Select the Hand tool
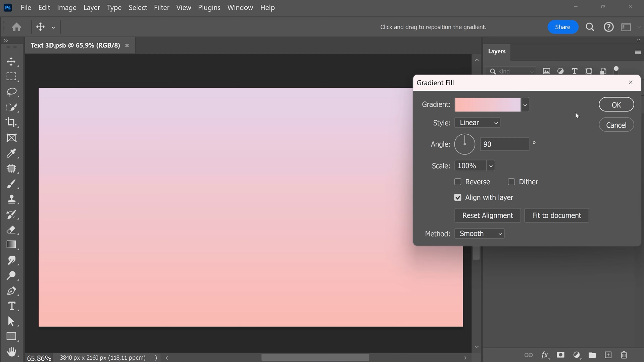 tap(11, 352)
